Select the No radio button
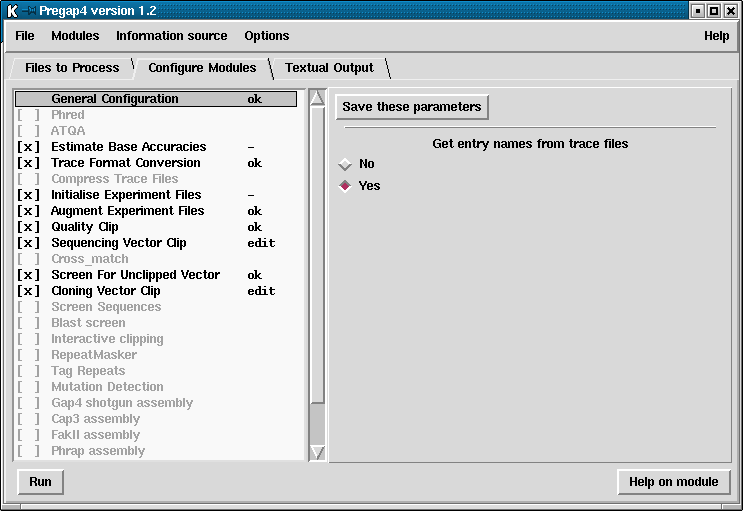The width and height of the screenshot is (743, 511). [x=346, y=164]
